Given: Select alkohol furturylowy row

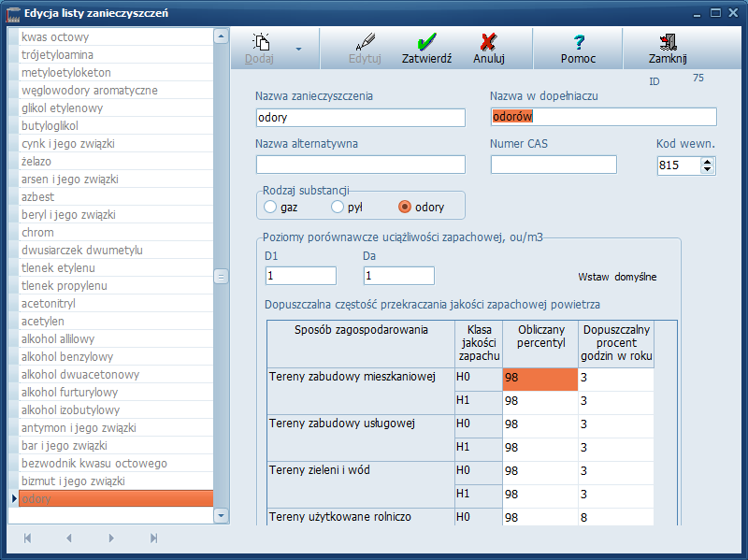Looking at the screenshot, I should [116, 392].
